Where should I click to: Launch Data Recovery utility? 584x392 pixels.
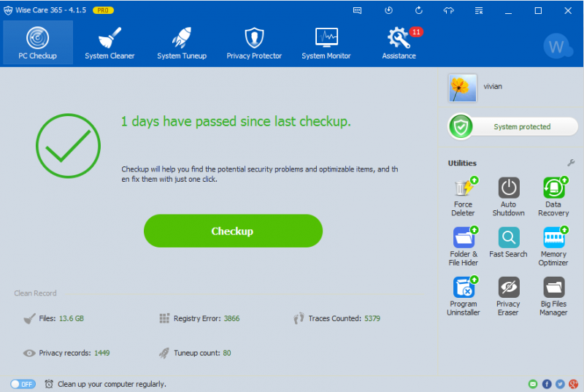click(553, 196)
